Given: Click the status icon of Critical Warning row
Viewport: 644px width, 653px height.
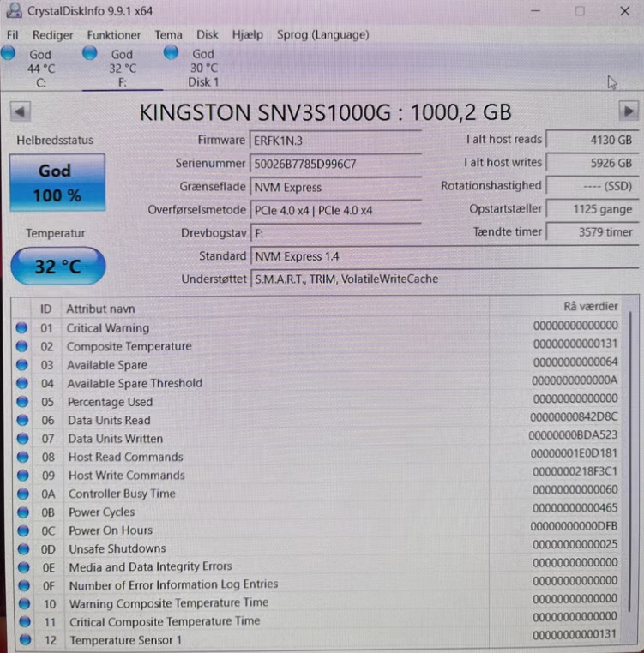Looking at the screenshot, I should point(21,327).
